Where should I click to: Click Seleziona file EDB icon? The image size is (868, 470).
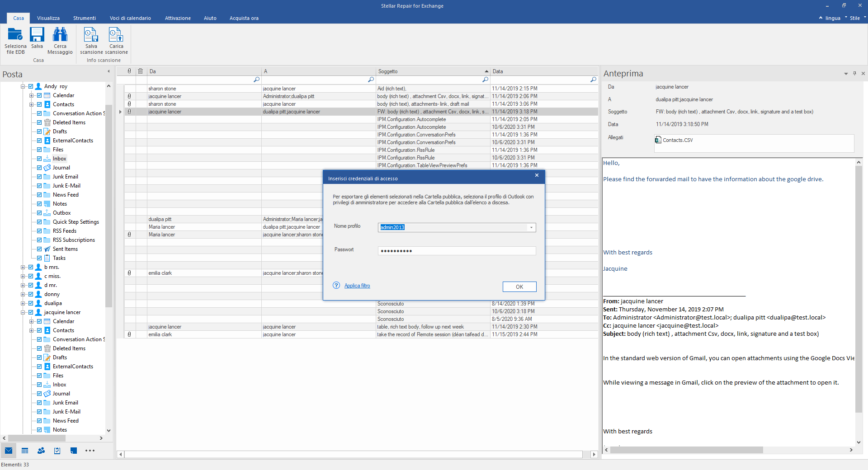(15, 35)
